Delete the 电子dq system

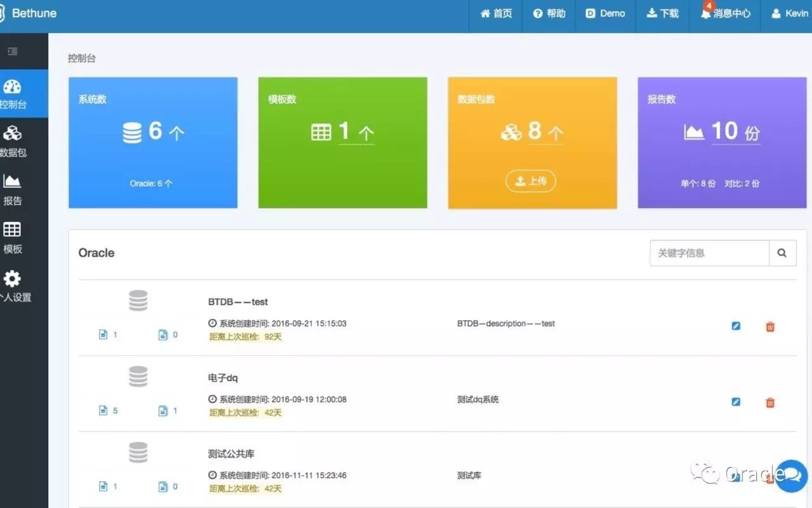770,403
